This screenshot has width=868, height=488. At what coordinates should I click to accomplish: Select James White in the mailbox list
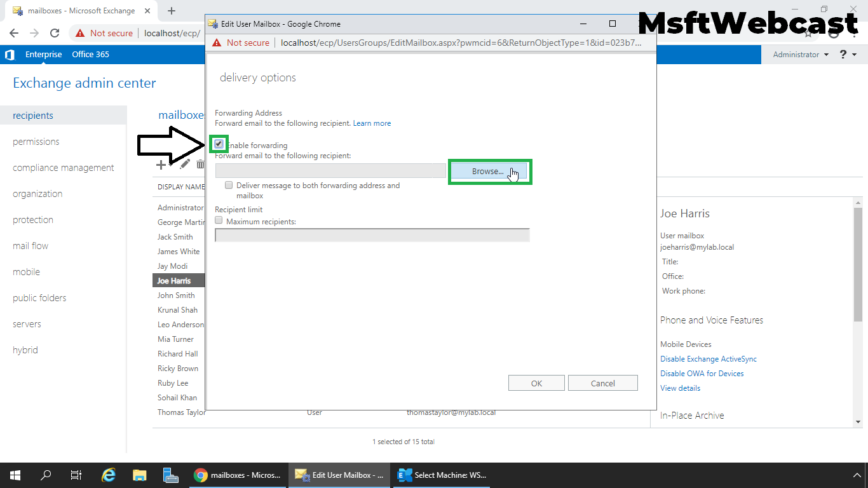click(179, 252)
